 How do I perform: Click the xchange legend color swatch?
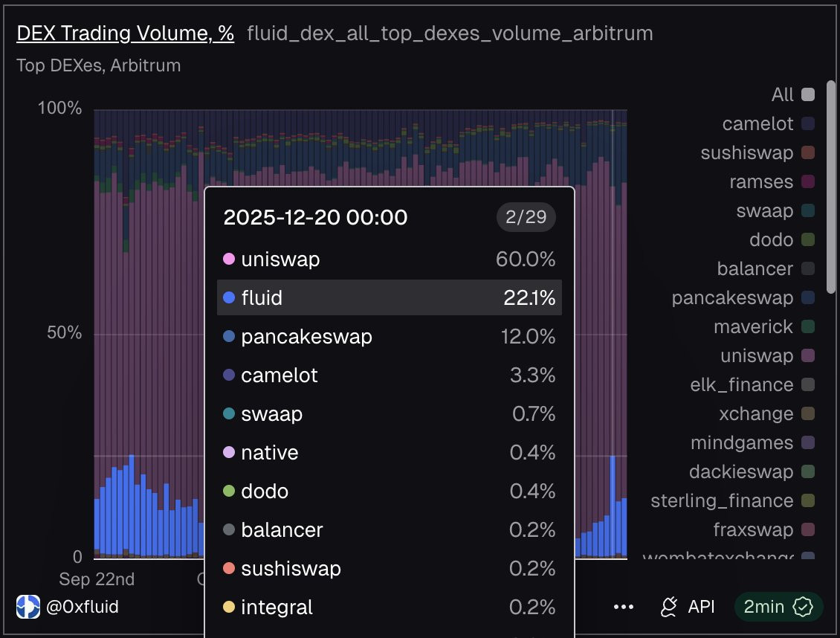[808, 413]
